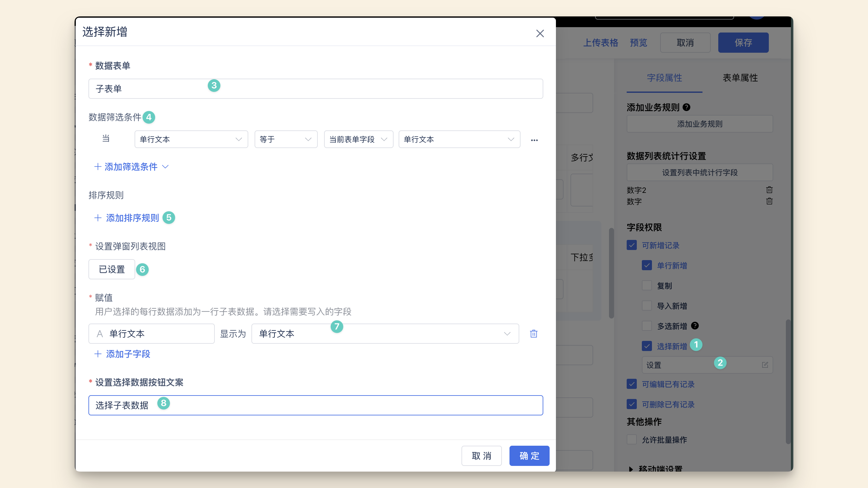
Task: Click 添加排序规则 link
Action: (x=132, y=218)
